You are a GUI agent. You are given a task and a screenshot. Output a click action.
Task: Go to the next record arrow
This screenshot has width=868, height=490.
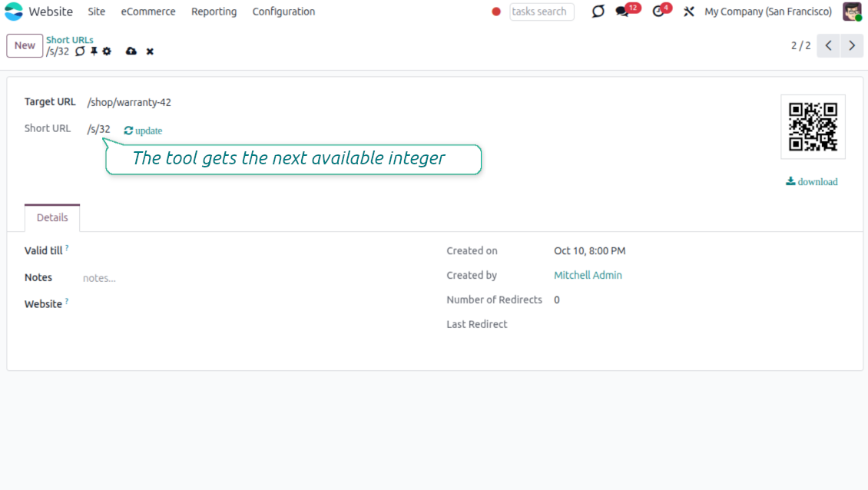point(852,46)
